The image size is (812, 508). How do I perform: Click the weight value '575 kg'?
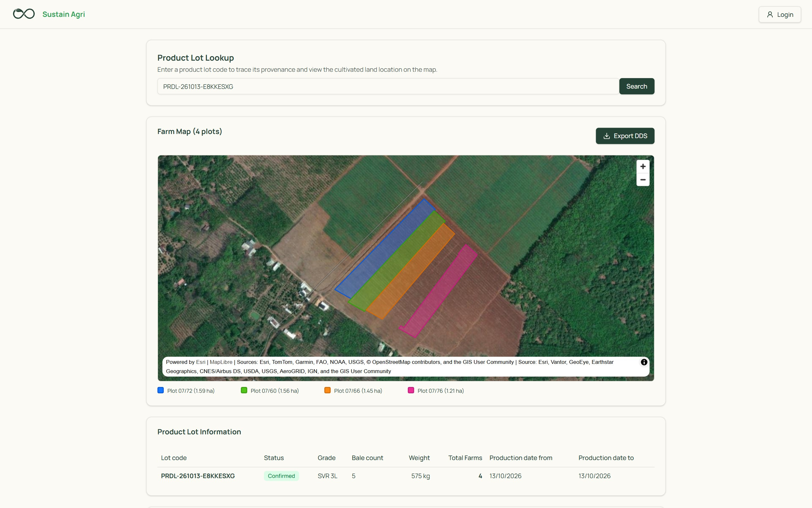420,476
